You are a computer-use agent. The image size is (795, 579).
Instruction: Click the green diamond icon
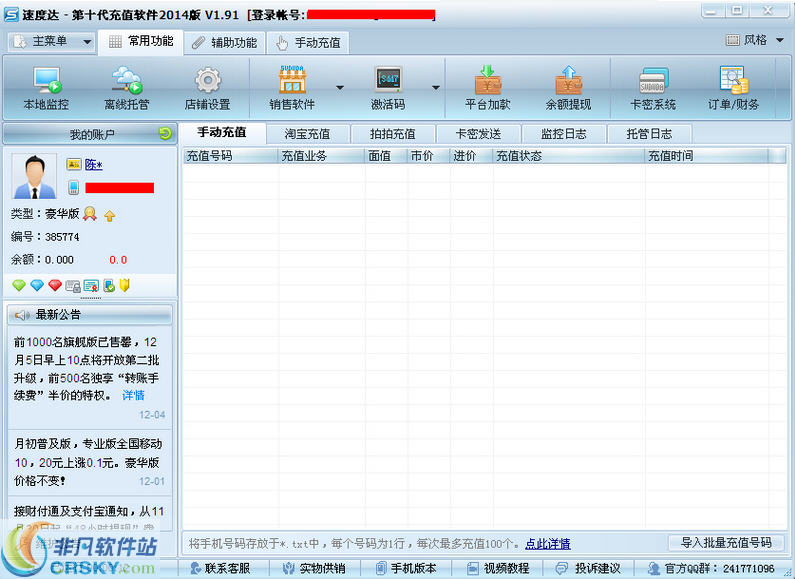19,285
